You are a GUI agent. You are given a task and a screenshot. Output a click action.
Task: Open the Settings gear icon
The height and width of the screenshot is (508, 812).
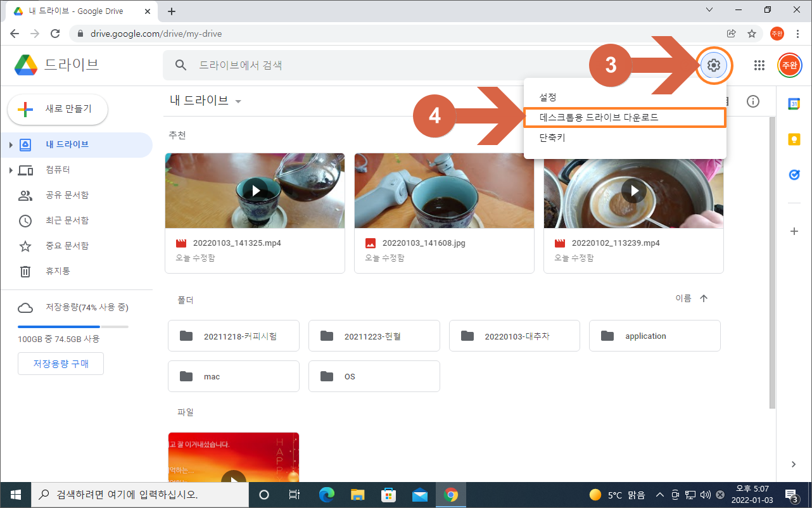(x=714, y=65)
